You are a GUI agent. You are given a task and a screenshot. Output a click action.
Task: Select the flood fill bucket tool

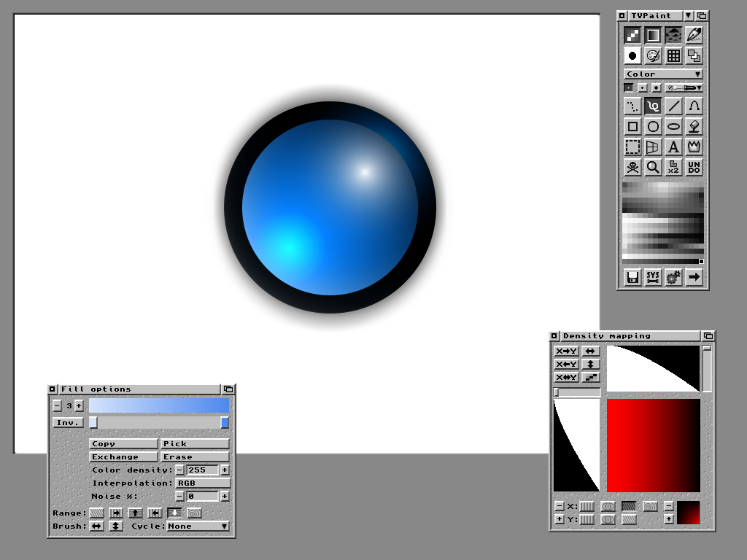coord(694,126)
